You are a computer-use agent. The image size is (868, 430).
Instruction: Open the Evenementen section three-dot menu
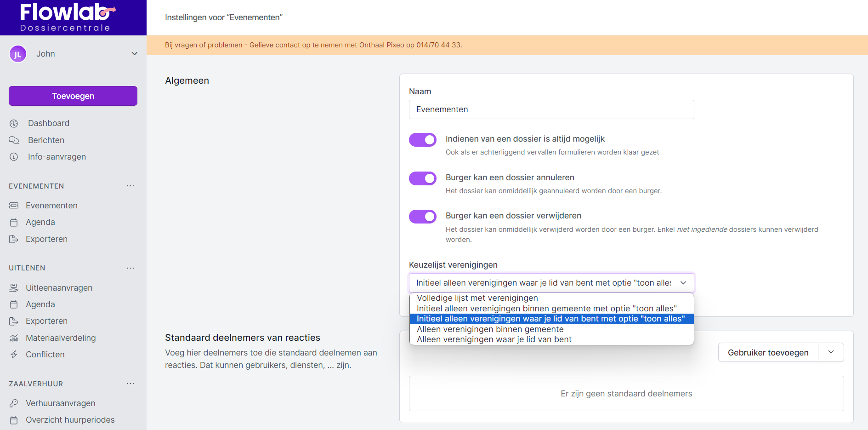tap(130, 186)
